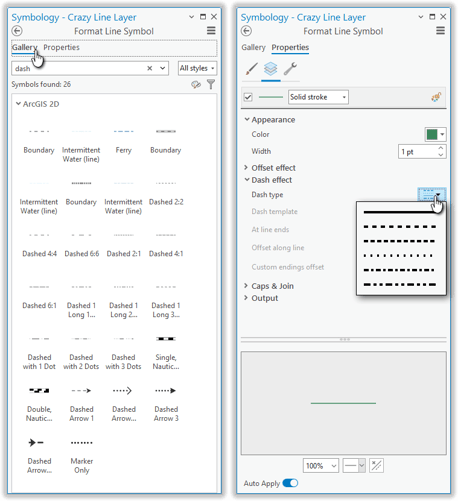Pick the dash-dot pattern option
The image size is (458, 501).
click(400, 270)
